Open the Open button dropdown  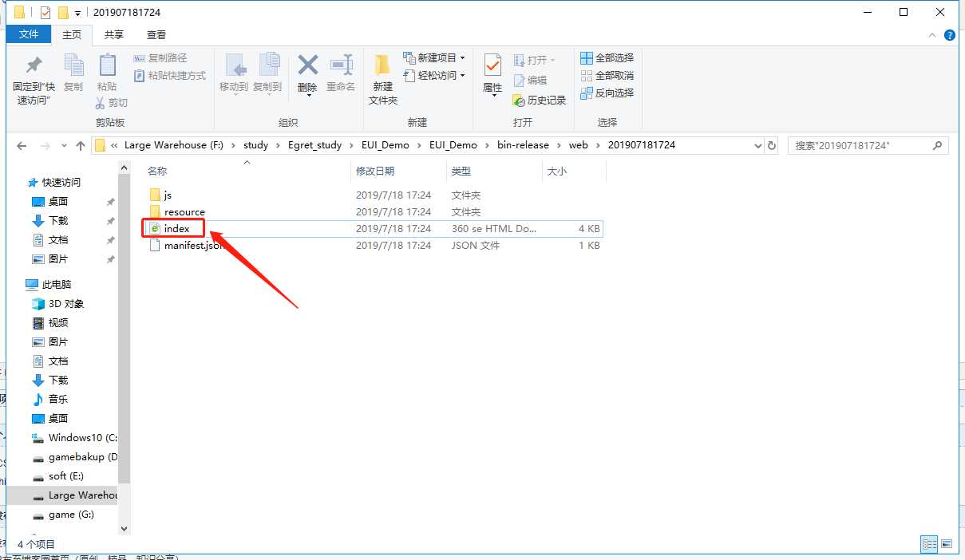click(x=535, y=61)
